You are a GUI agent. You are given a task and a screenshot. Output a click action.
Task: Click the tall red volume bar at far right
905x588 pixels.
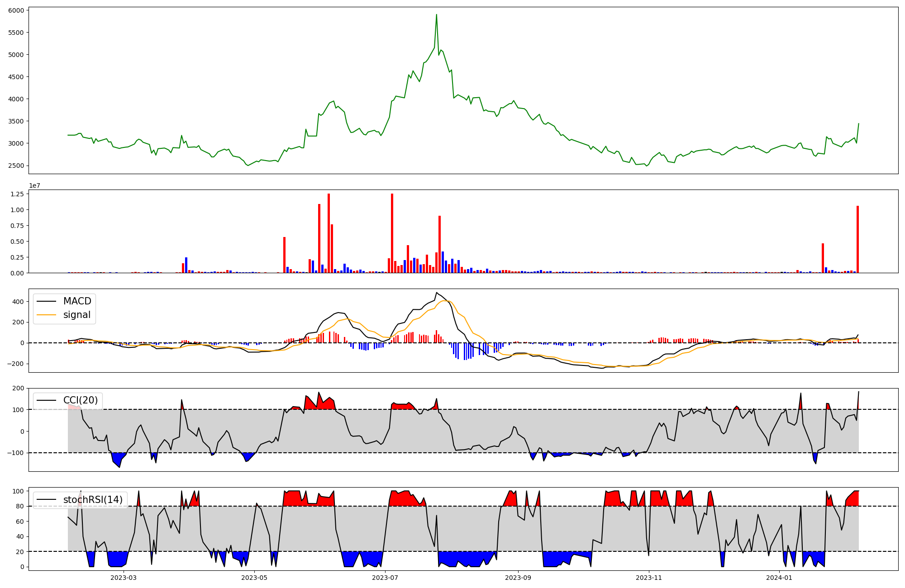[x=857, y=240]
